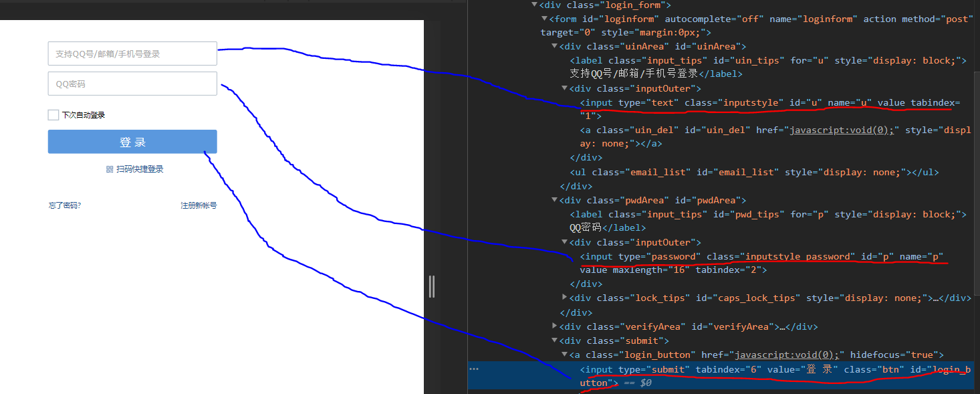Expand the div id="verifyArea" node

click(555, 326)
